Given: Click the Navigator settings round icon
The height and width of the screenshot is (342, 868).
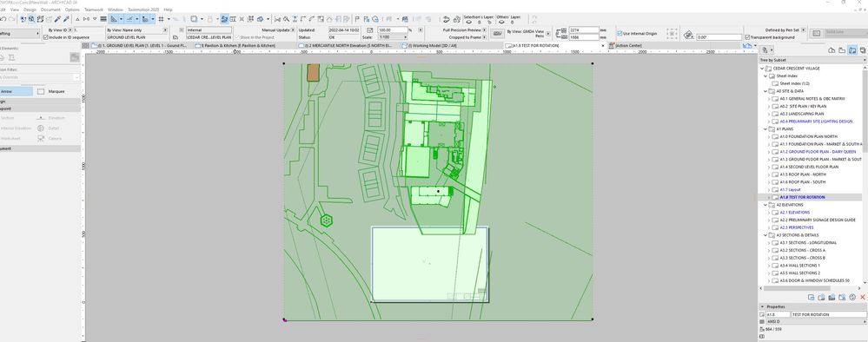Looking at the screenshot, I should pos(852,297).
